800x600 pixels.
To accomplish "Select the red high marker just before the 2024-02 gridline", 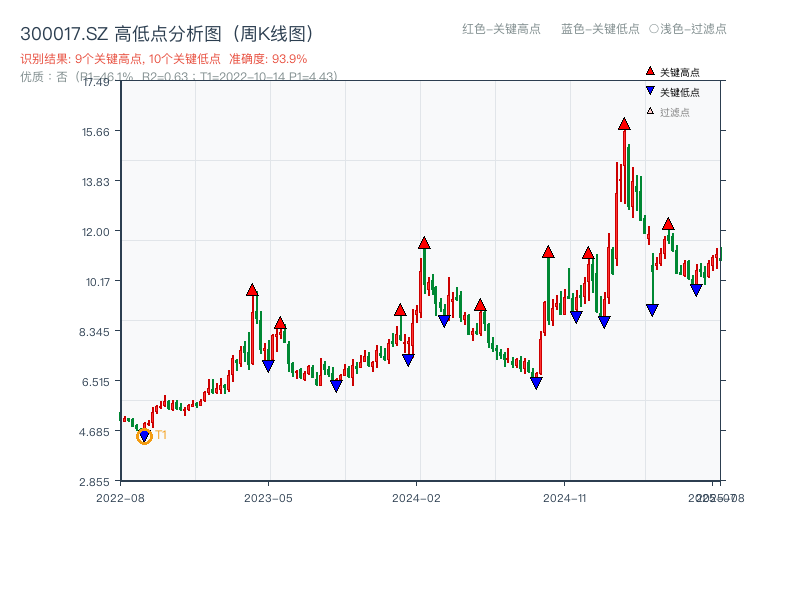I will (400, 310).
